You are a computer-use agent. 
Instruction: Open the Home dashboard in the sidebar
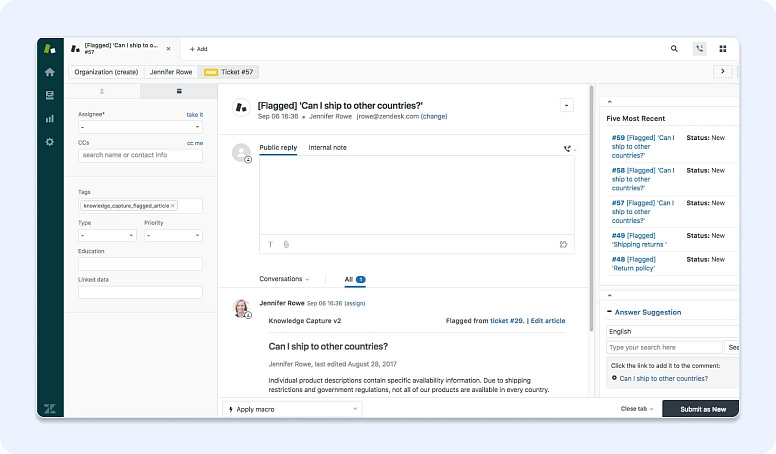click(49, 72)
